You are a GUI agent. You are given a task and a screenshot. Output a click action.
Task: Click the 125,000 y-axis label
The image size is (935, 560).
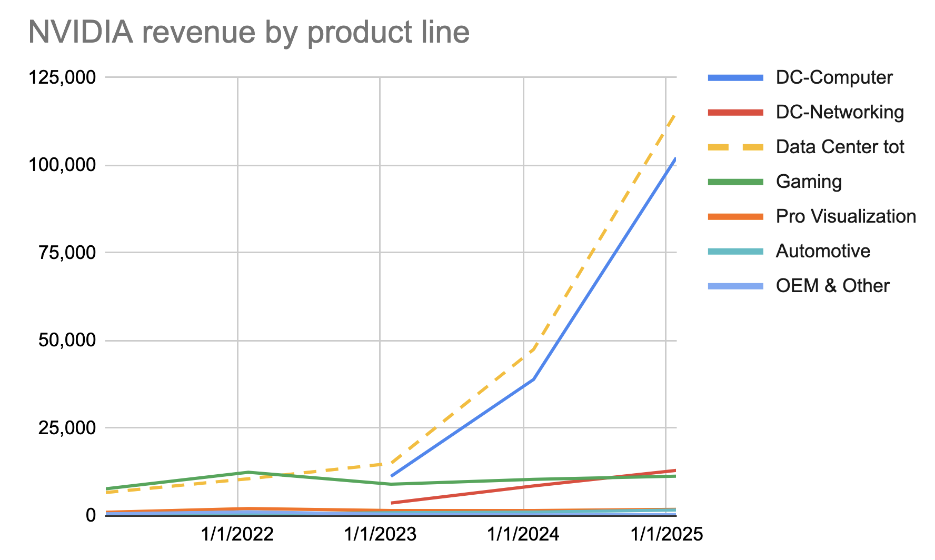click(62, 77)
